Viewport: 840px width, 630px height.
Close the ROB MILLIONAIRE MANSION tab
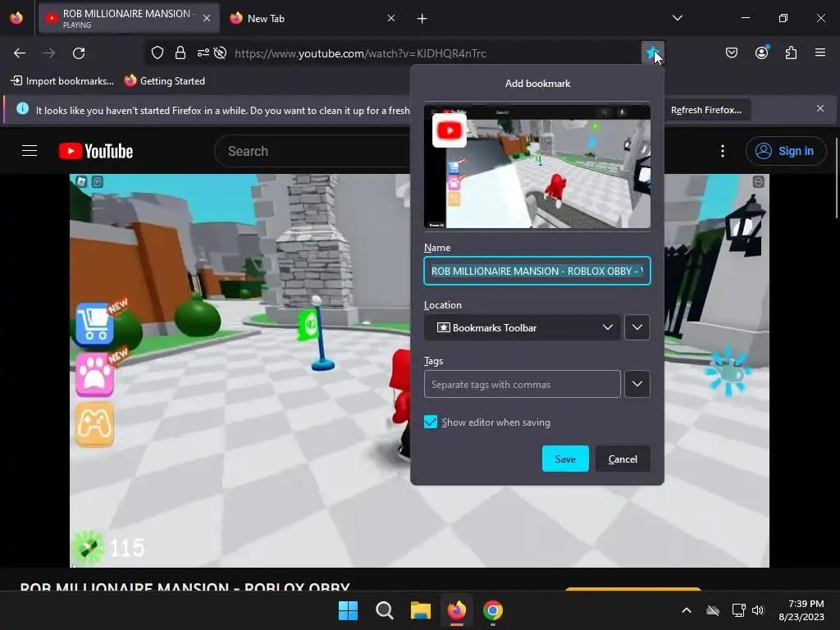pos(207,18)
